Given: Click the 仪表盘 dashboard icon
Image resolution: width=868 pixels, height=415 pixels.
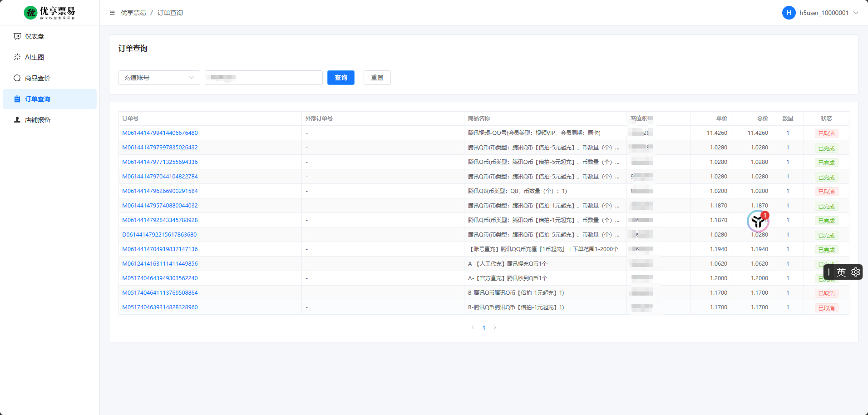Looking at the screenshot, I should pyautogui.click(x=17, y=36).
